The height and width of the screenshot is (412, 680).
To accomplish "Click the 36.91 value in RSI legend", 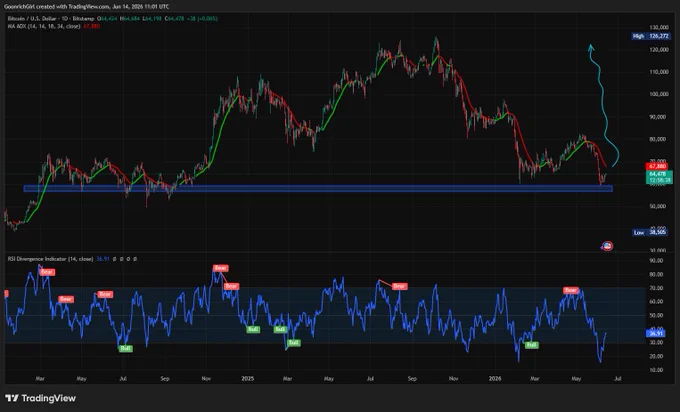I will coord(102,259).
